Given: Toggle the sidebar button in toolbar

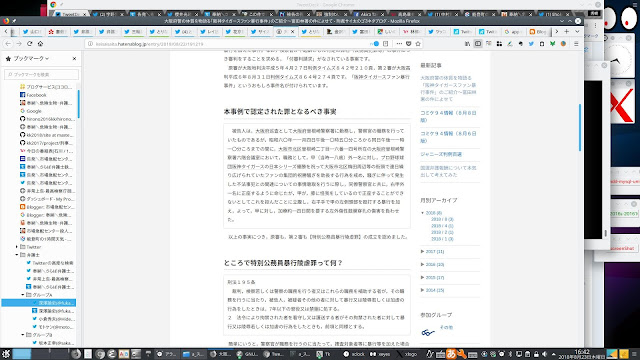Looking at the screenshot, I should [478, 44].
